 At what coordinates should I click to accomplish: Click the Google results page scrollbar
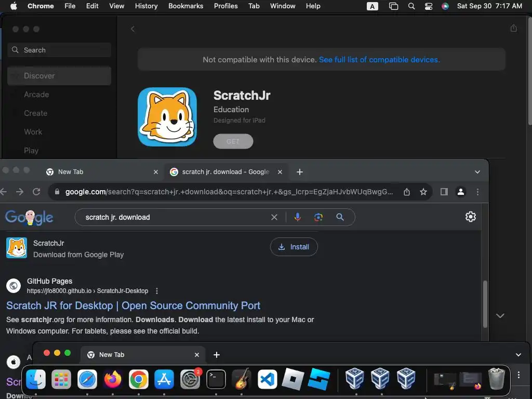click(485, 304)
